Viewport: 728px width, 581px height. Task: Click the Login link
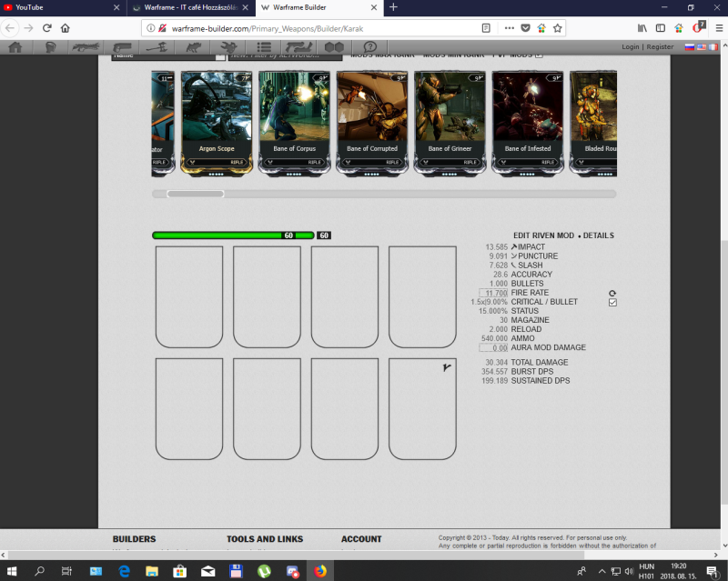(x=630, y=47)
